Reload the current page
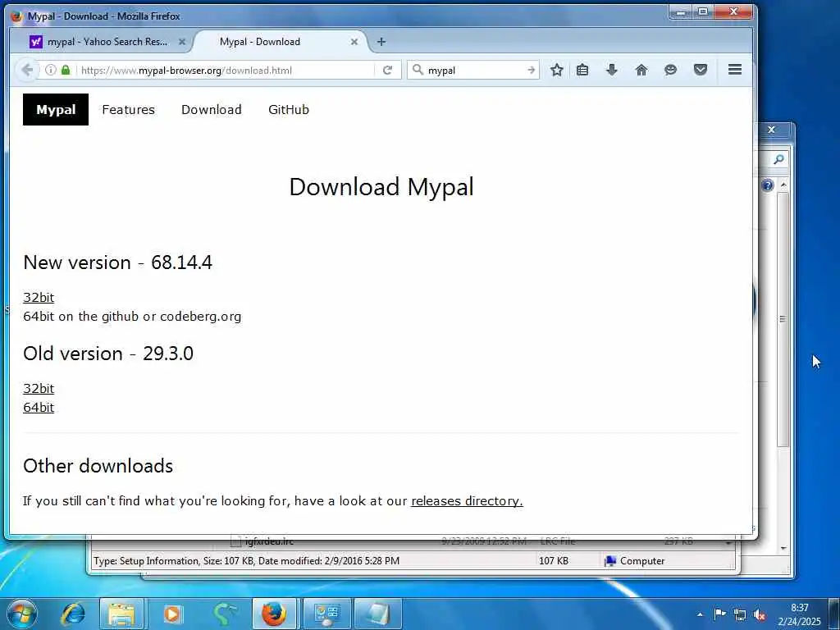Image resolution: width=840 pixels, height=630 pixels. (x=387, y=71)
